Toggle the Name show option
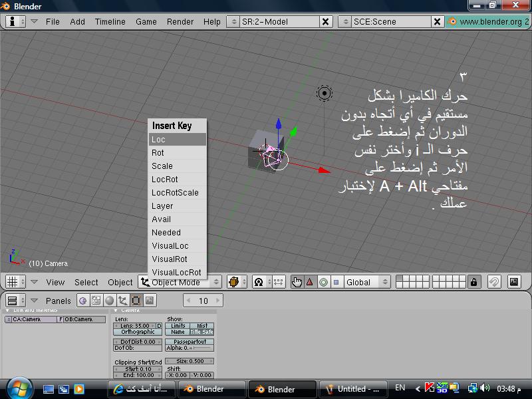The image size is (532, 399). coord(178,332)
